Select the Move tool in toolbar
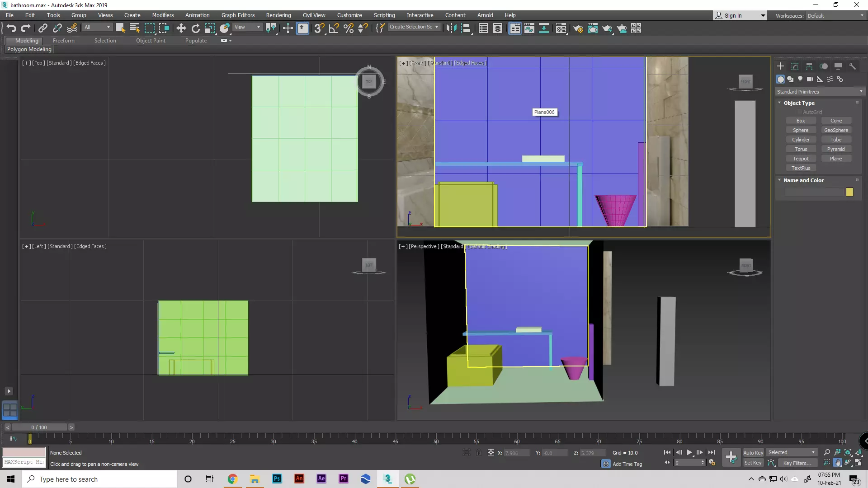The width and height of the screenshot is (868, 488). coord(181,28)
